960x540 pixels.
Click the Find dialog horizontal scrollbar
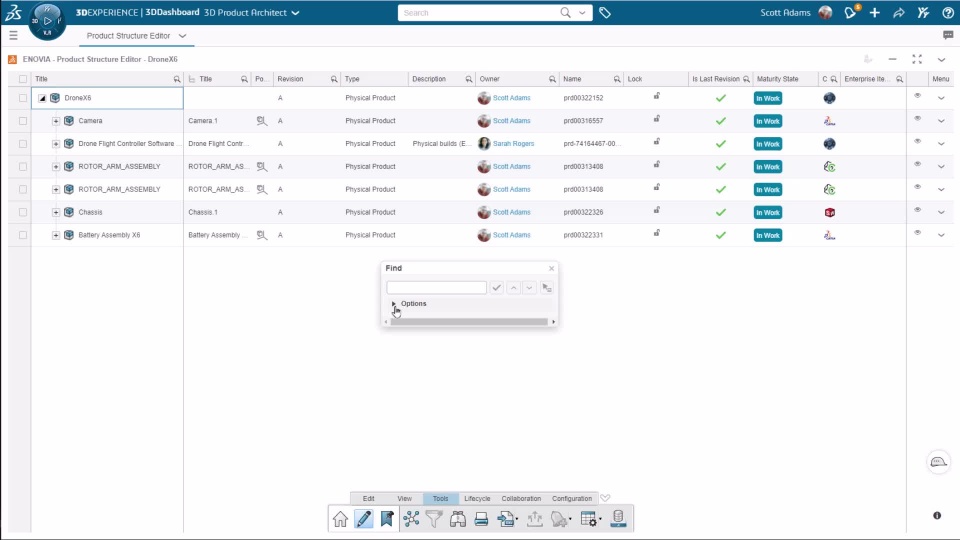pos(469,322)
